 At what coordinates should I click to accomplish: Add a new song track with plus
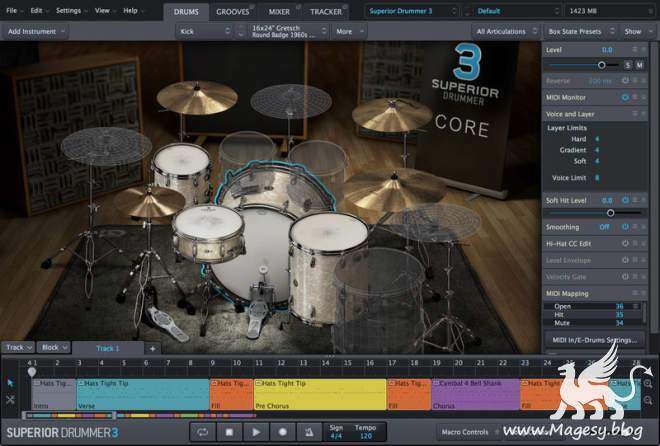click(152, 348)
